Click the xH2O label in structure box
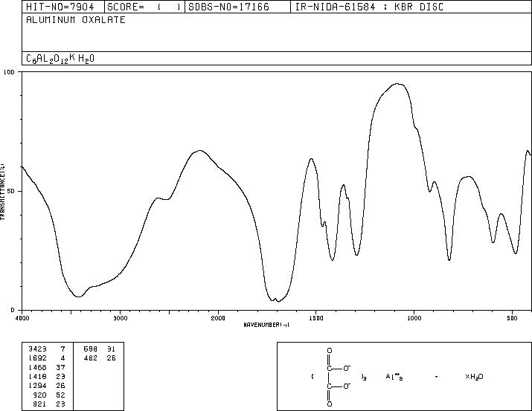The height and width of the screenshot is (411, 532). coord(474,377)
